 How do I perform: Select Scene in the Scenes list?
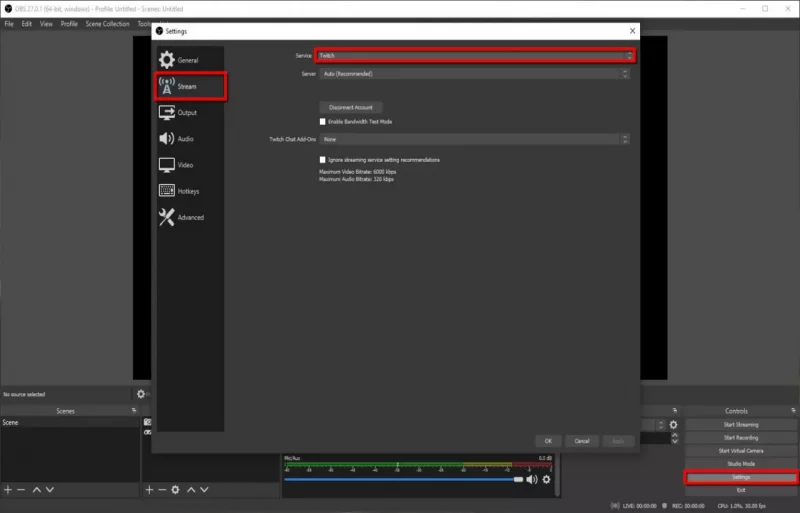10,423
